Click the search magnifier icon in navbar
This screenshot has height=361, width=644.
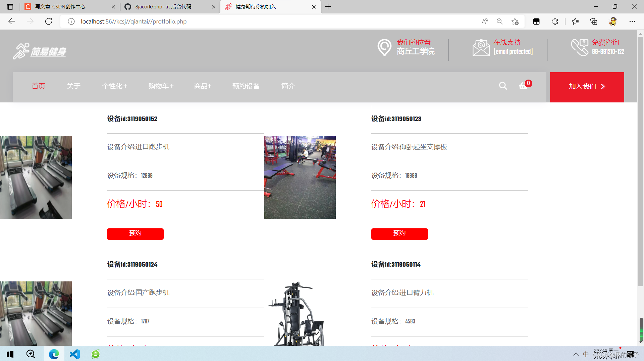[x=503, y=86]
